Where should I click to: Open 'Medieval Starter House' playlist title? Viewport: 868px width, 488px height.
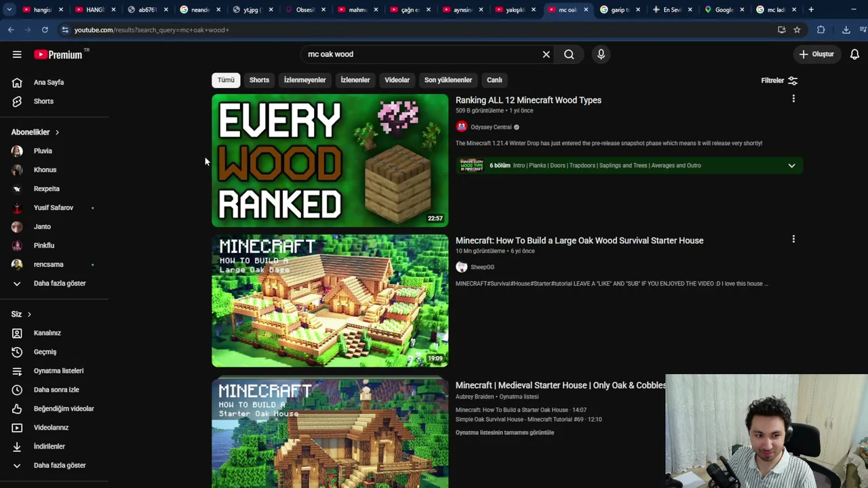(x=561, y=385)
